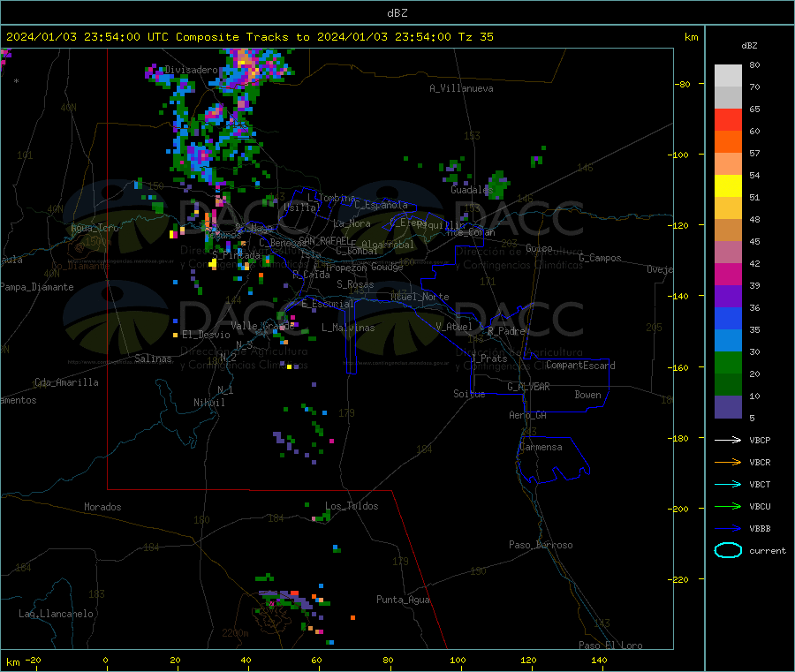Click the A_Villanueva map label
Screen dimensions: 795x672
(x=461, y=88)
